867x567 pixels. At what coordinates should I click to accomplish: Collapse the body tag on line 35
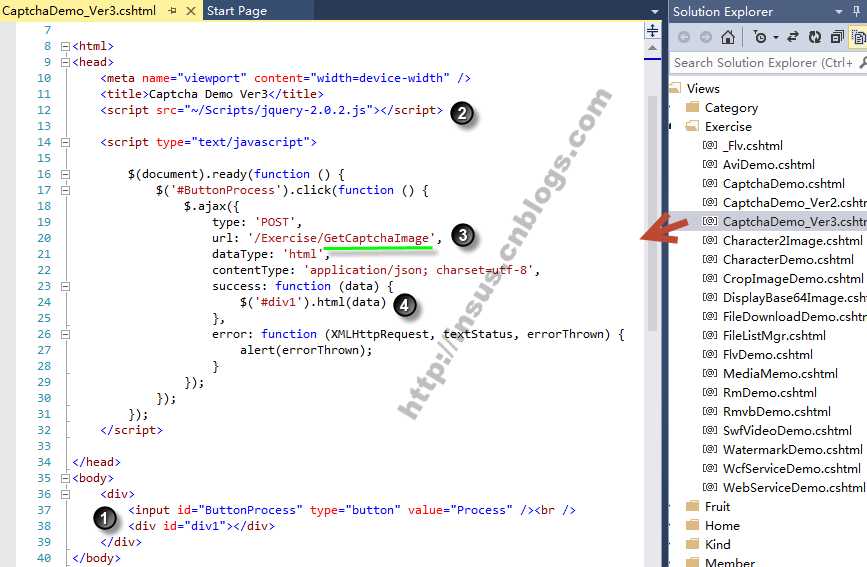(x=65, y=478)
